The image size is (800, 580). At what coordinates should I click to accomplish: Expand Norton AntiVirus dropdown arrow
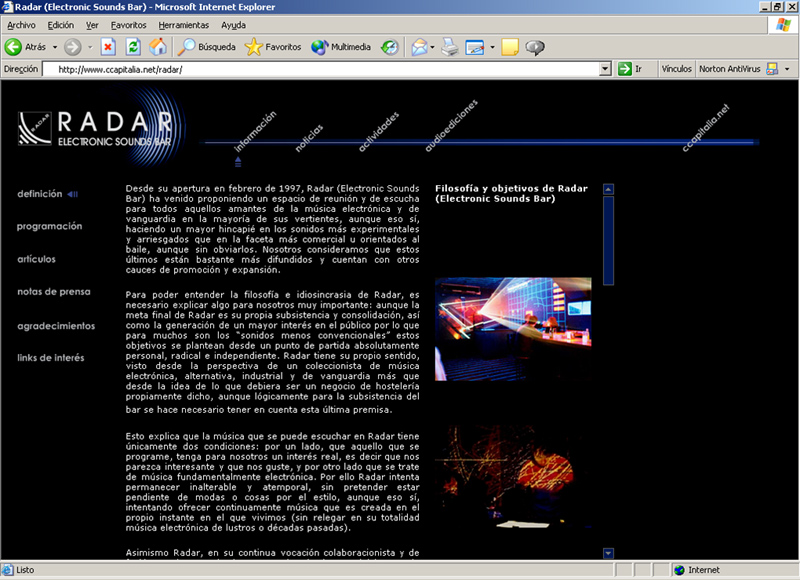(x=787, y=69)
